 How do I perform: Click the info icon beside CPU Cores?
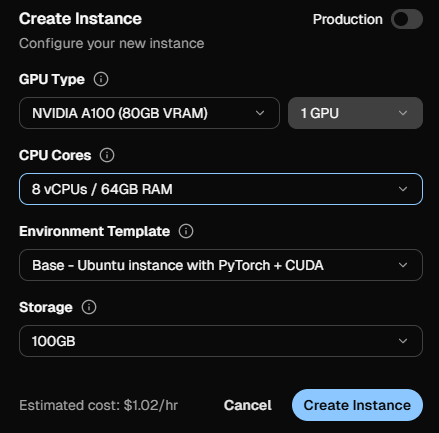pyautogui.click(x=107, y=155)
